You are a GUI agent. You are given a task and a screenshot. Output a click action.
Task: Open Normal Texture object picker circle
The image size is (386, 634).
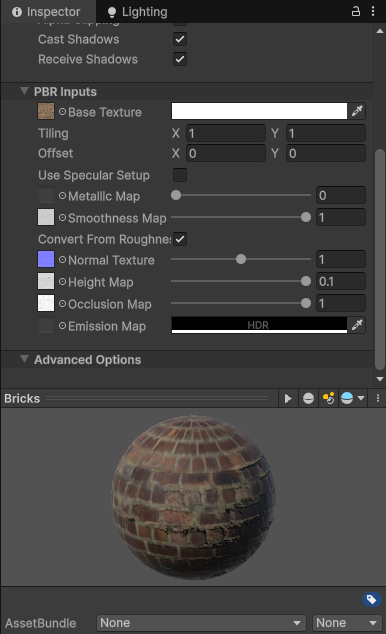tap(62, 260)
